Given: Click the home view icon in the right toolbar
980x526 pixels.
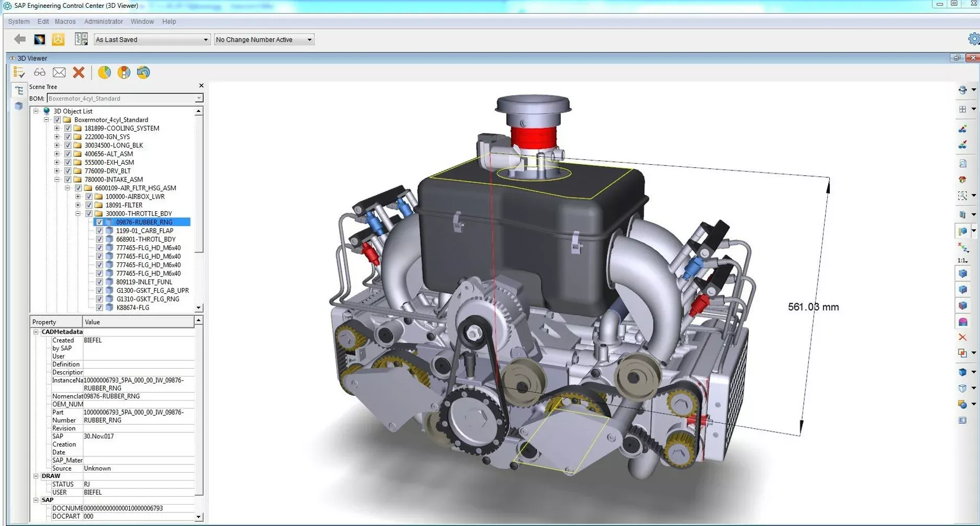Looking at the screenshot, I should [x=962, y=179].
